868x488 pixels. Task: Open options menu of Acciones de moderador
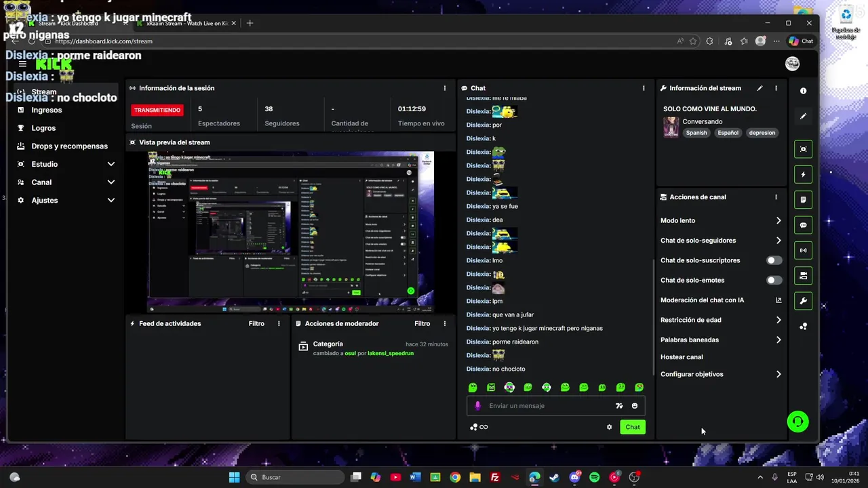[x=445, y=324]
